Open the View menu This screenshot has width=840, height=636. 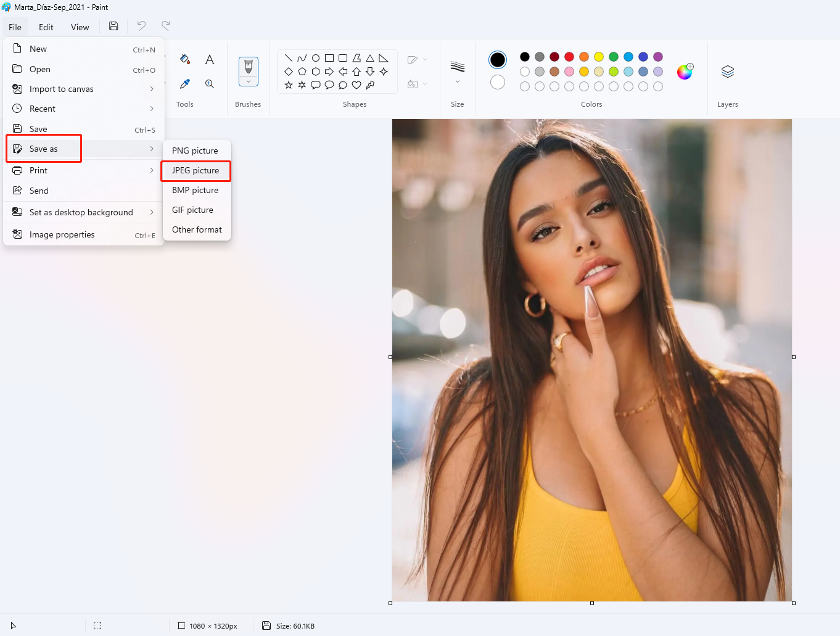coord(80,27)
